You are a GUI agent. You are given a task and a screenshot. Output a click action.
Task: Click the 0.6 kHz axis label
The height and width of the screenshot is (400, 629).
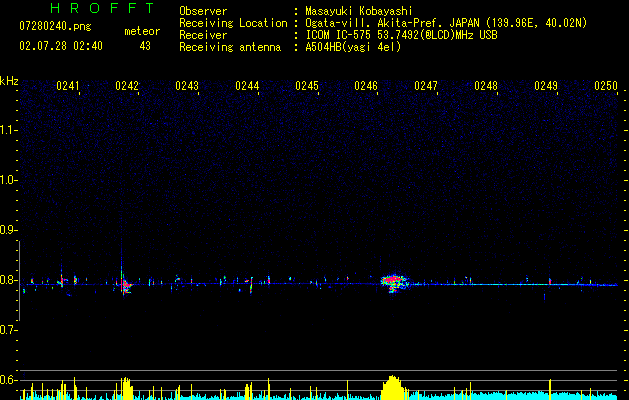click(x=7, y=380)
